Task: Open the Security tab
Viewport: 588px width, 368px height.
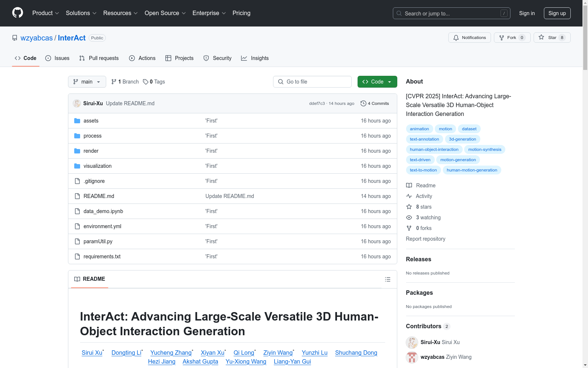Action: [x=218, y=58]
